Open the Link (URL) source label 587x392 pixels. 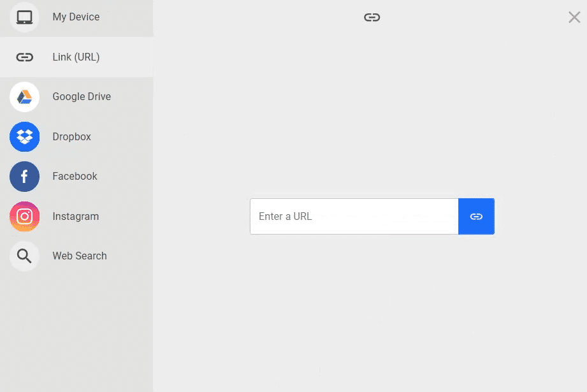76,57
